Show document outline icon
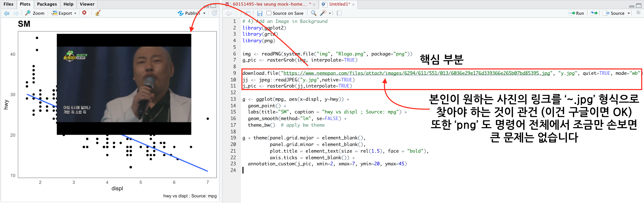This screenshot has width=644, height=203. [638, 13]
